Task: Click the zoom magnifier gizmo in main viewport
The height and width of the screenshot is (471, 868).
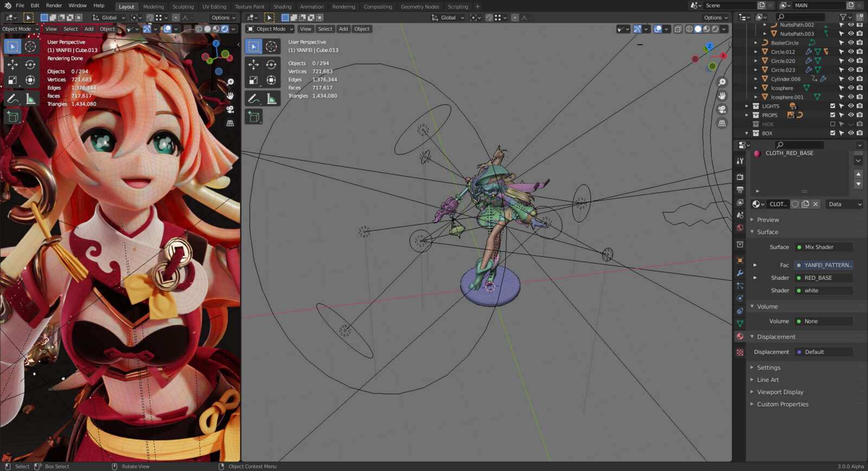Action: (722, 82)
